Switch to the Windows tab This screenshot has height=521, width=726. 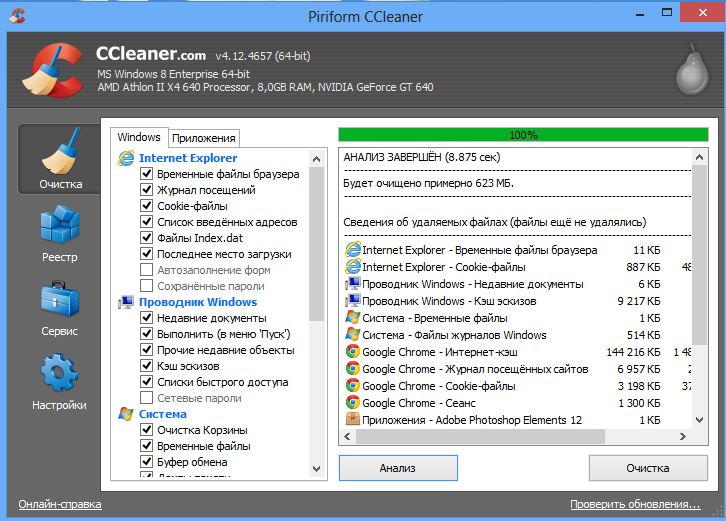139,137
